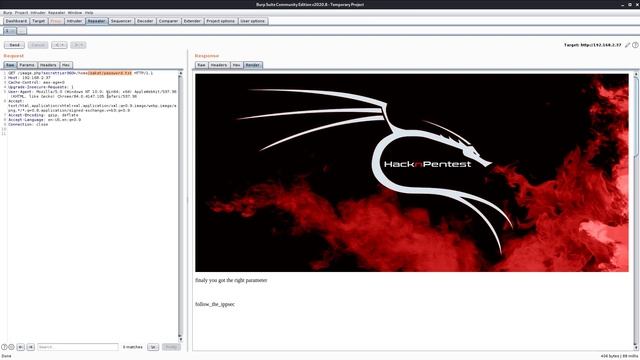The image size is (640, 360).
Task: Select the Response Hex tab
Action: [236, 65]
